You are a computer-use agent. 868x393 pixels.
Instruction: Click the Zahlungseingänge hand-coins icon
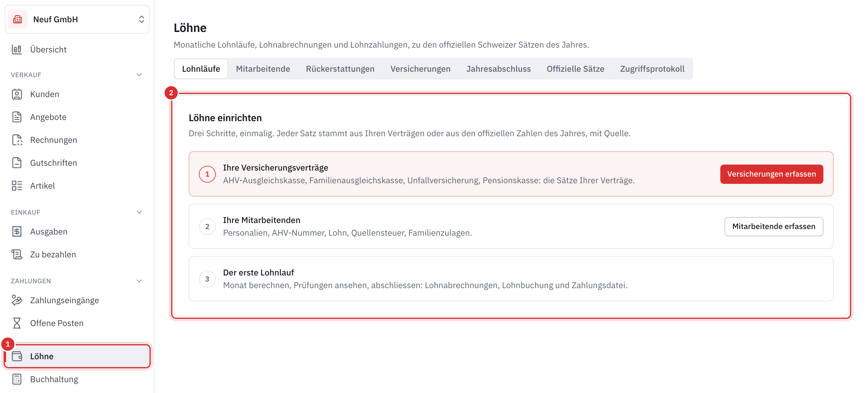pyautogui.click(x=17, y=300)
